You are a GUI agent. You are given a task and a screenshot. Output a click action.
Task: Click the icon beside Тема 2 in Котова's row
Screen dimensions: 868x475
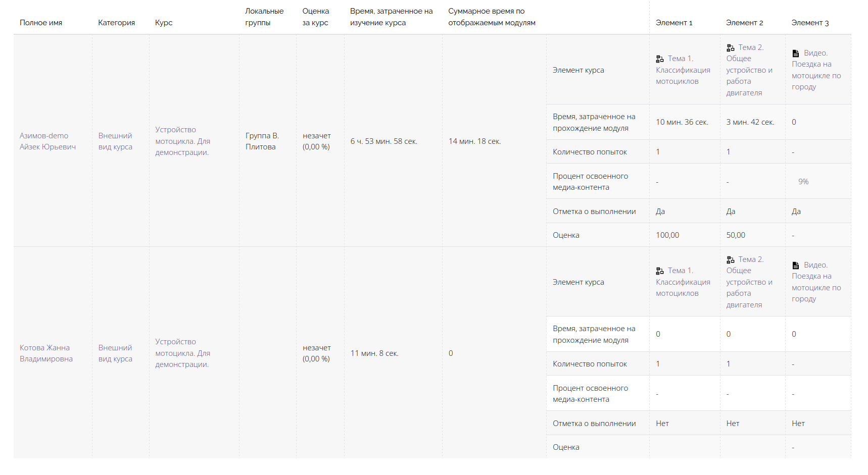pos(731,260)
